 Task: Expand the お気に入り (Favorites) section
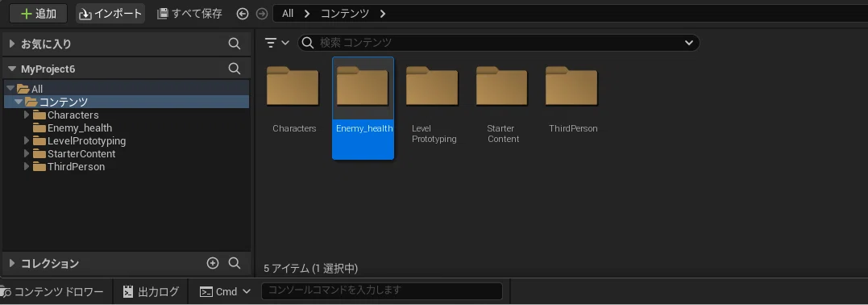point(12,44)
